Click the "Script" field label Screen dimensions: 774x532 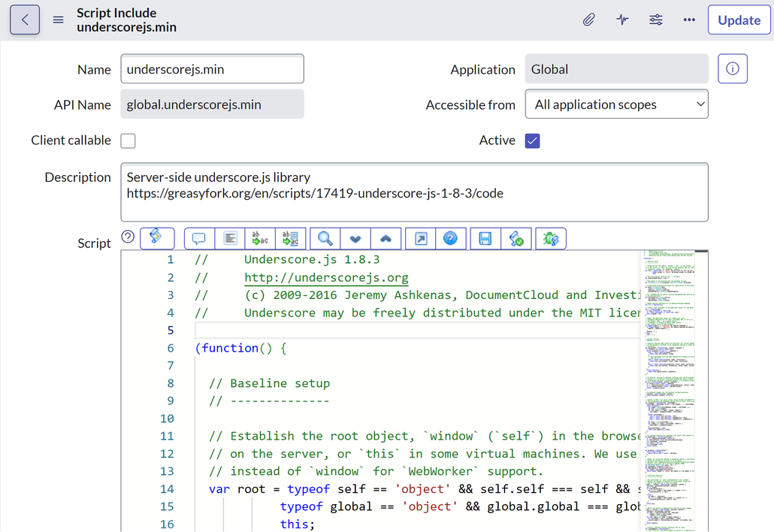tap(94, 243)
